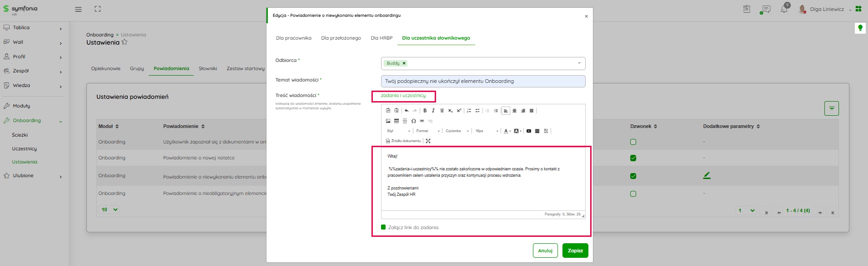The image size is (868, 266).
Task: Insert numbered list in the editor
Action: tap(469, 111)
